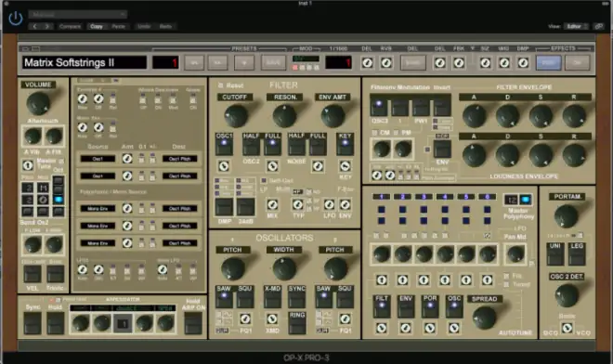Go to previous setting with left arrow
The image size is (613, 364).
point(34,26)
